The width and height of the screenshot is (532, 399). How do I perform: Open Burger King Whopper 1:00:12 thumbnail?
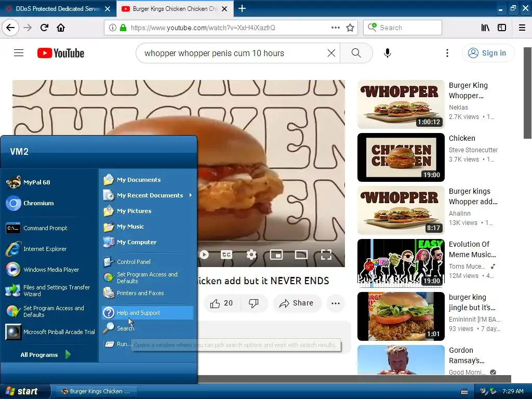[x=401, y=104]
